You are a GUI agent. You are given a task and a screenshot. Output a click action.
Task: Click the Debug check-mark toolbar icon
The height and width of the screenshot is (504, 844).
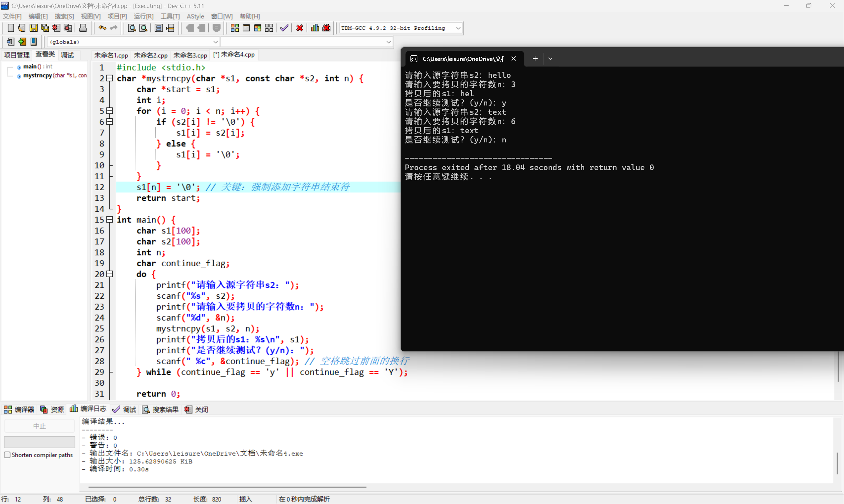[x=284, y=28]
